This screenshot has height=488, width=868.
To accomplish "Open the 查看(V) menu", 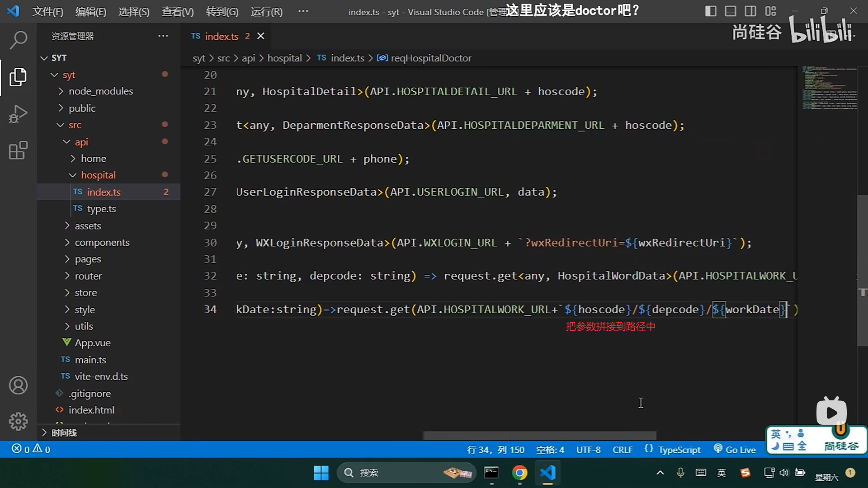I will coord(178,12).
